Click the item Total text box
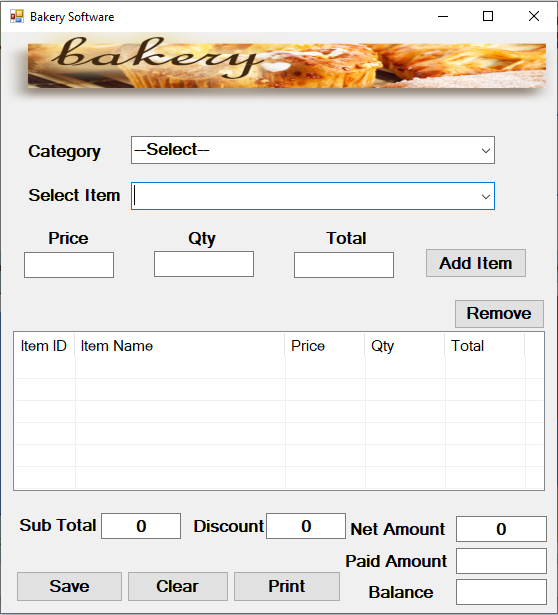The width and height of the screenshot is (558, 615). coord(344,265)
